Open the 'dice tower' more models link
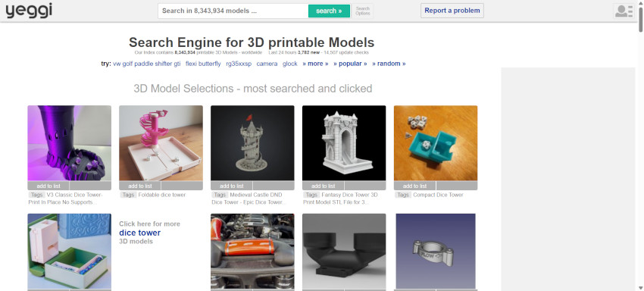Viewport: 644px width, 291px height. [139, 233]
